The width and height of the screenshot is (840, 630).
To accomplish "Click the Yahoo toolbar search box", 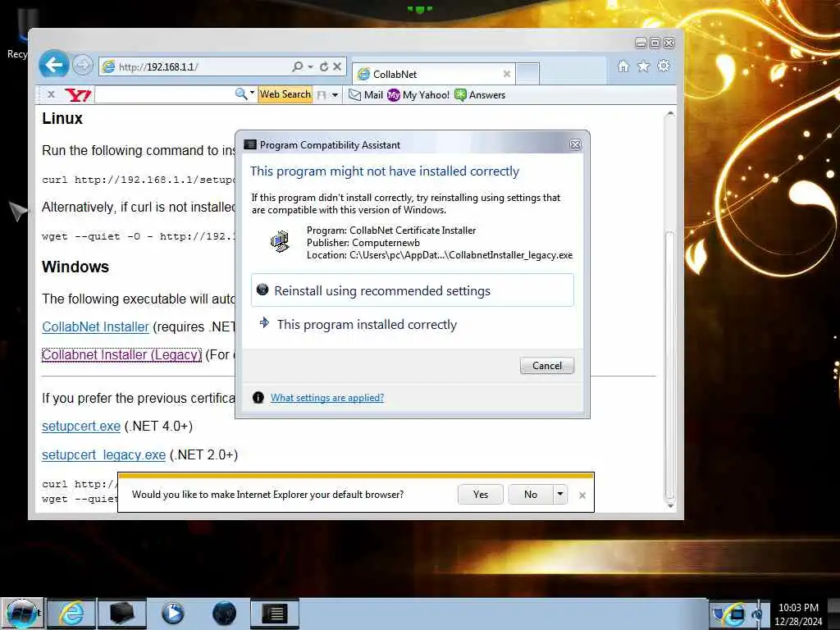I will coord(164,95).
